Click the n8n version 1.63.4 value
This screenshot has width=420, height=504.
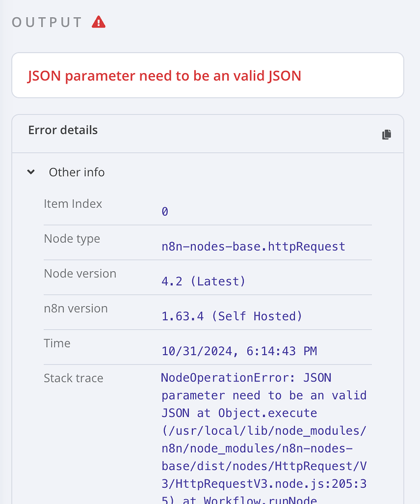232,316
